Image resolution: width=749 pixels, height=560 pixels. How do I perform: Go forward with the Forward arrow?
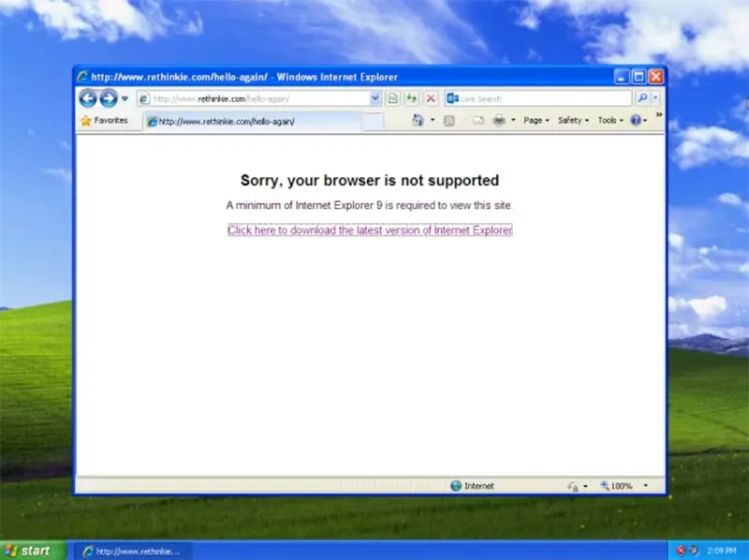107,97
